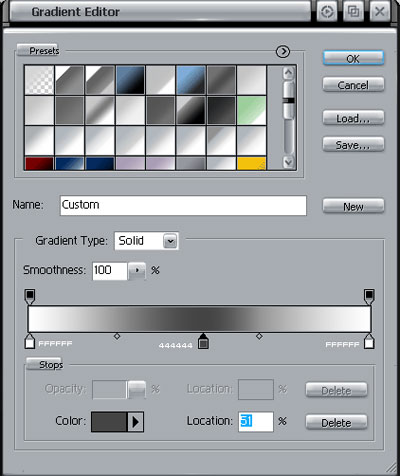
Task: Click the presets scrollbar up arrow
Action: pos(289,73)
